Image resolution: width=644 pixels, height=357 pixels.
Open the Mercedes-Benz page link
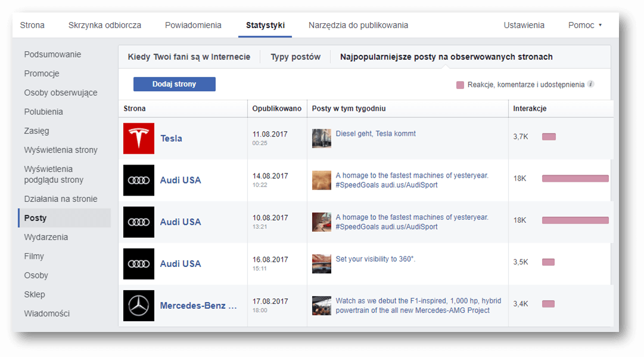[198, 306]
